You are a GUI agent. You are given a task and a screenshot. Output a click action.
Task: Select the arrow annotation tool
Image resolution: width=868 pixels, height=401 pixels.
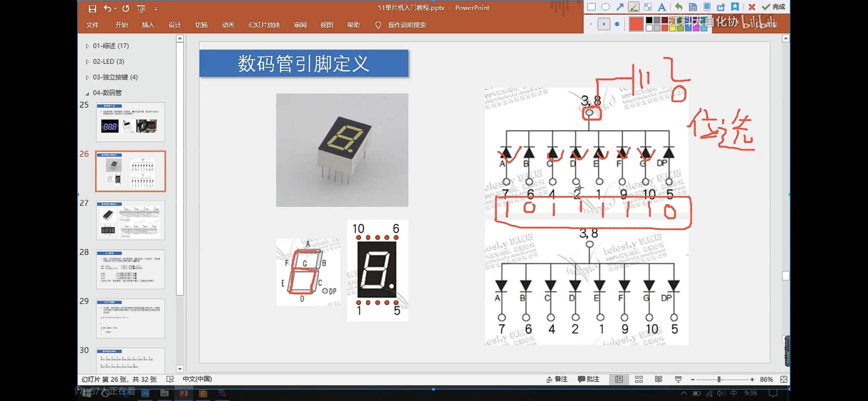pos(620,7)
